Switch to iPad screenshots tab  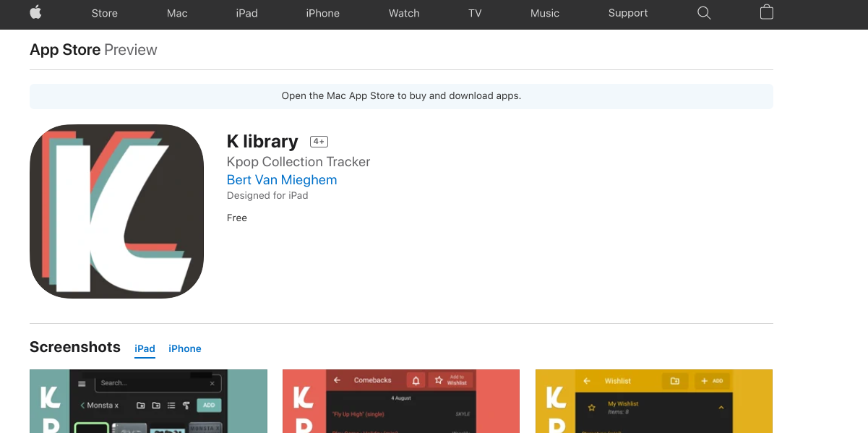tap(145, 348)
